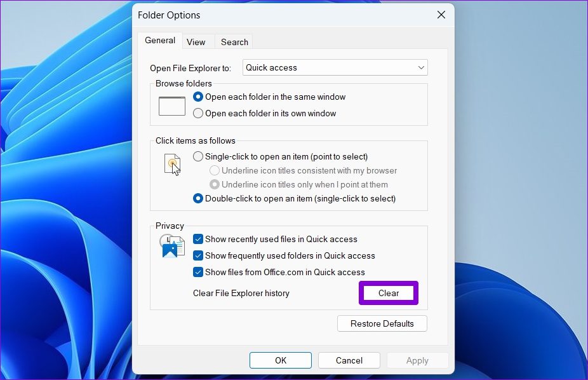Screen dimensions: 588x380
Task: Select Open each folder in its own window
Action: click(198, 114)
